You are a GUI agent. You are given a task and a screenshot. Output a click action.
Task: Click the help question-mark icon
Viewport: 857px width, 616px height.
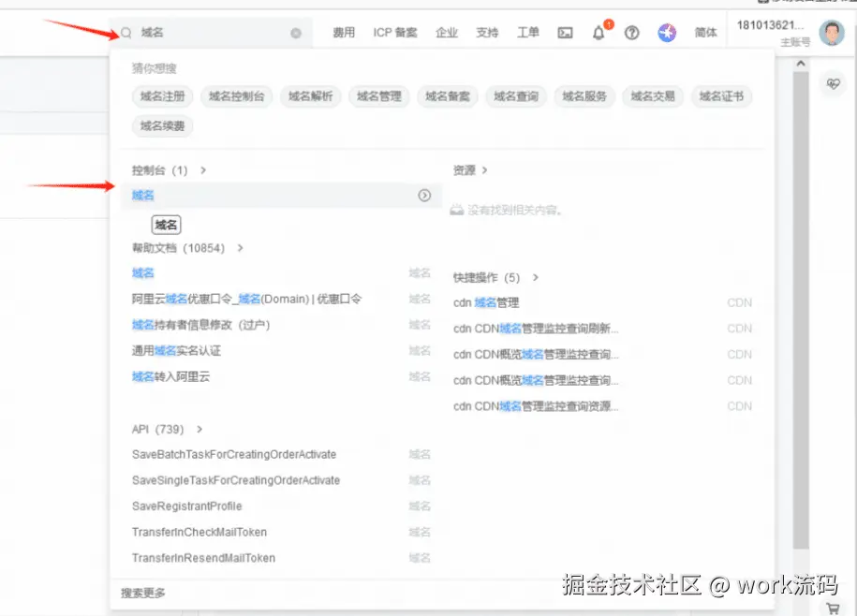click(x=631, y=32)
